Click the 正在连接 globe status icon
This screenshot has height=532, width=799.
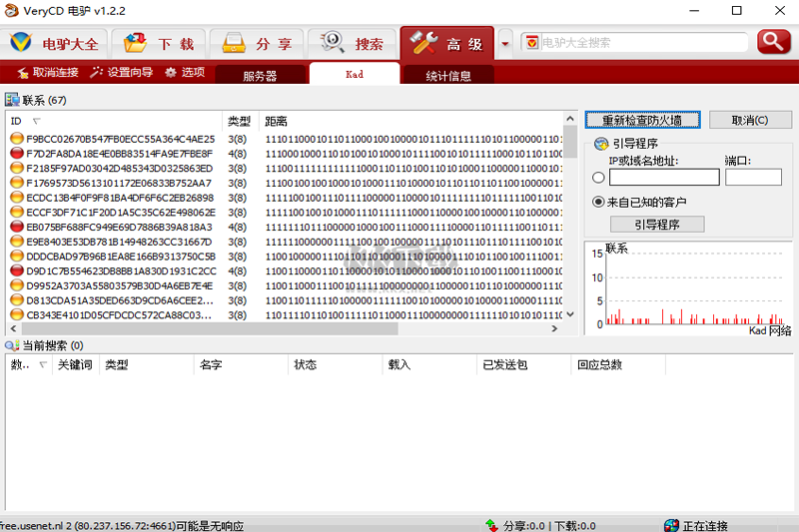[671, 525]
